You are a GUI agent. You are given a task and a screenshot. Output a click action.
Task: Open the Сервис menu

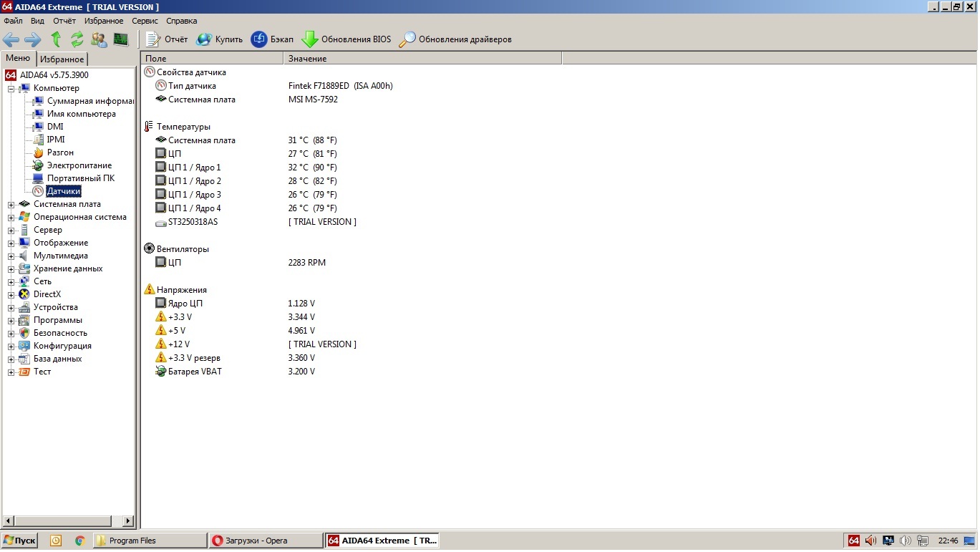tap(145, 21)
